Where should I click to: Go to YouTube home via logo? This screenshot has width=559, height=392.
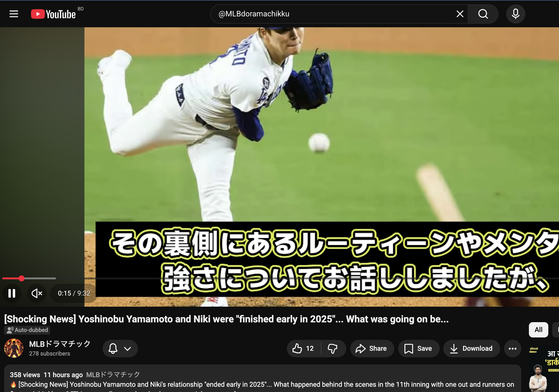click(x=53, y=14)
